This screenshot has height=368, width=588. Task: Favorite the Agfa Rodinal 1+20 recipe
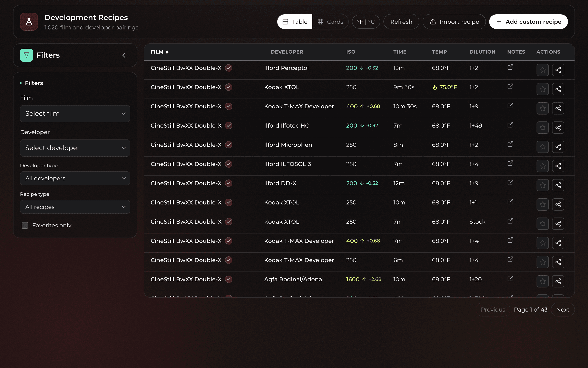pos(542,282)
